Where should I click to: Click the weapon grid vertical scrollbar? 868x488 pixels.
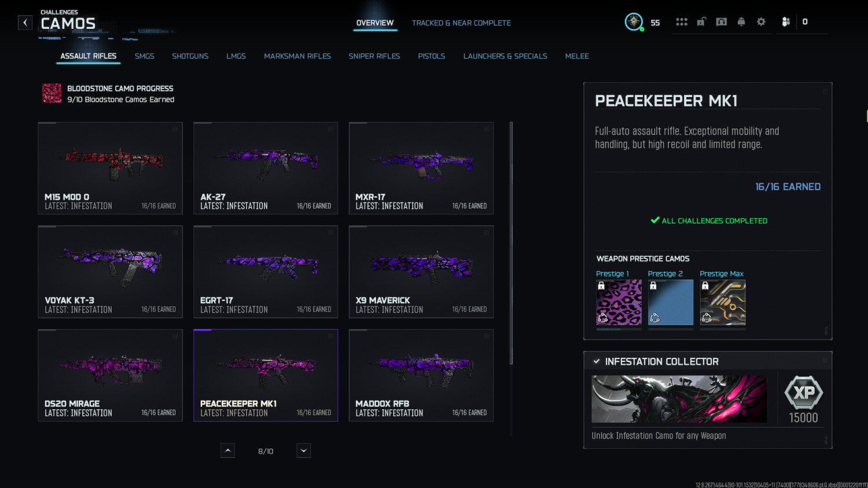(511, 243)
